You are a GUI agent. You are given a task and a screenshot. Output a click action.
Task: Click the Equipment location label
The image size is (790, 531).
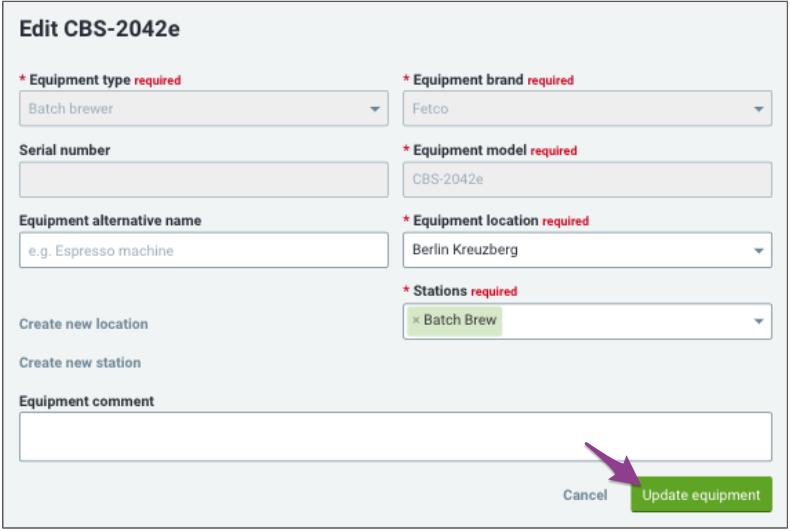click(x=476, y=221)
